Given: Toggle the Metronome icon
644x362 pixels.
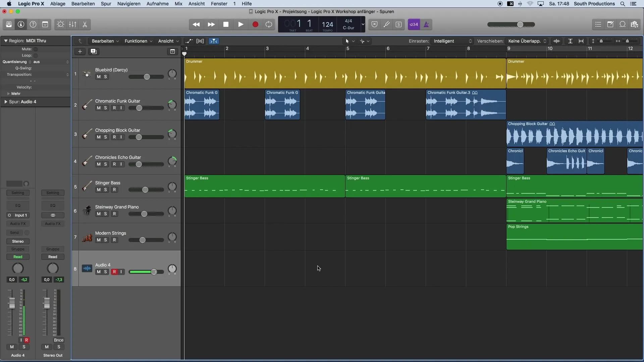Looking at the screenshot, I should [426, 24].
